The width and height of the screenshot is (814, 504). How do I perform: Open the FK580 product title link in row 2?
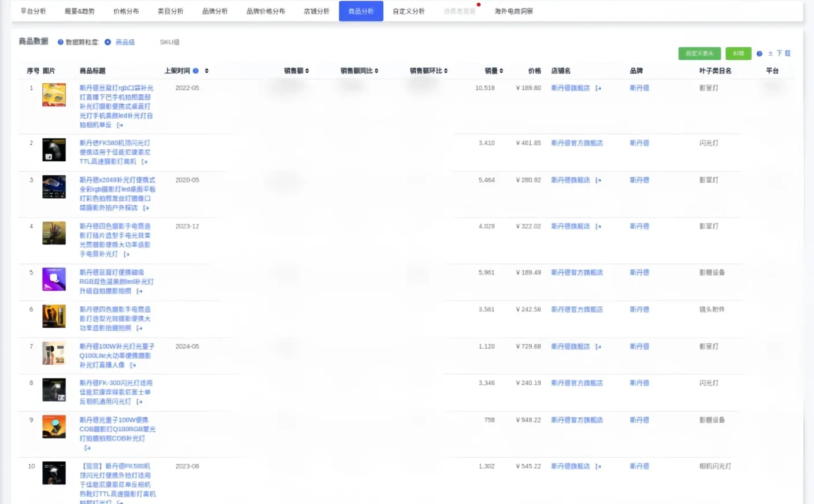coord(115,153)
